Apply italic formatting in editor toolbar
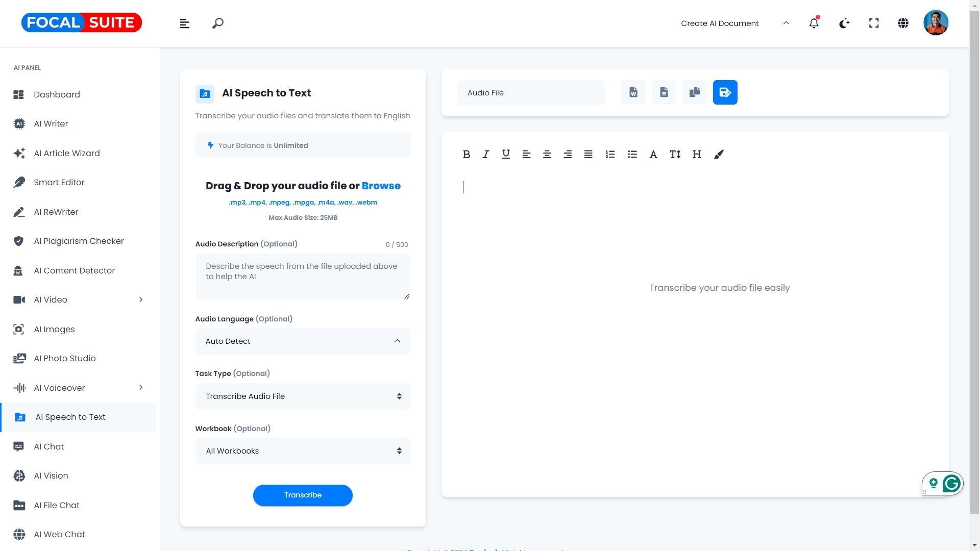 click(x=485, y=154)
